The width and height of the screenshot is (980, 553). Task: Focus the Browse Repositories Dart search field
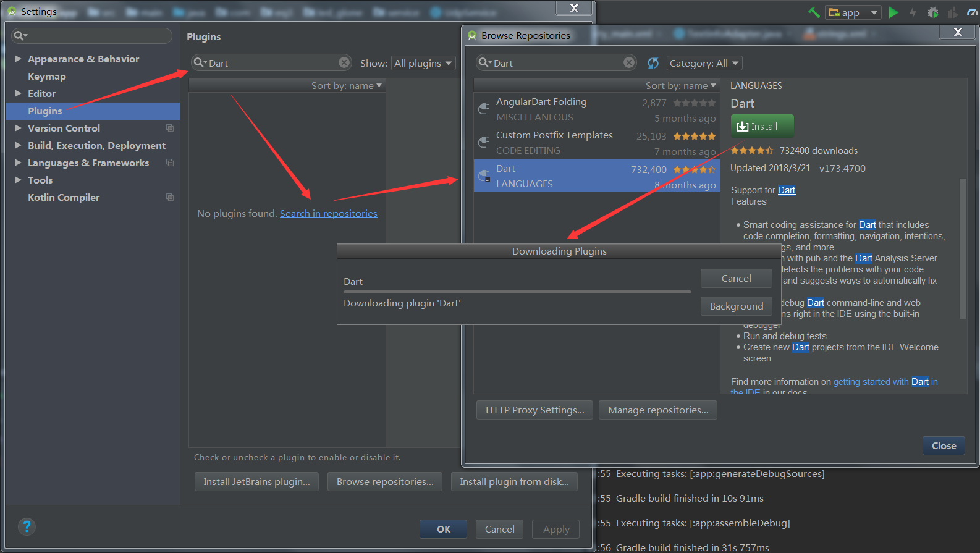point(556,62)
